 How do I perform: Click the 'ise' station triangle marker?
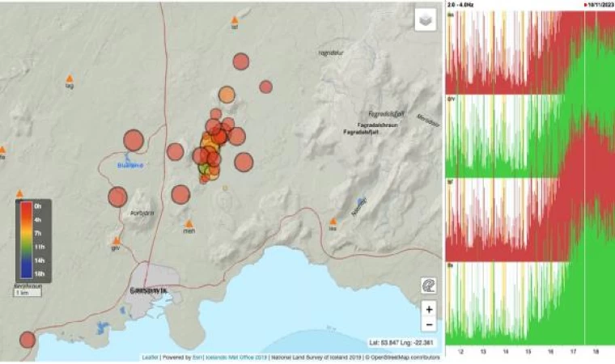click(x=333, y=221)
